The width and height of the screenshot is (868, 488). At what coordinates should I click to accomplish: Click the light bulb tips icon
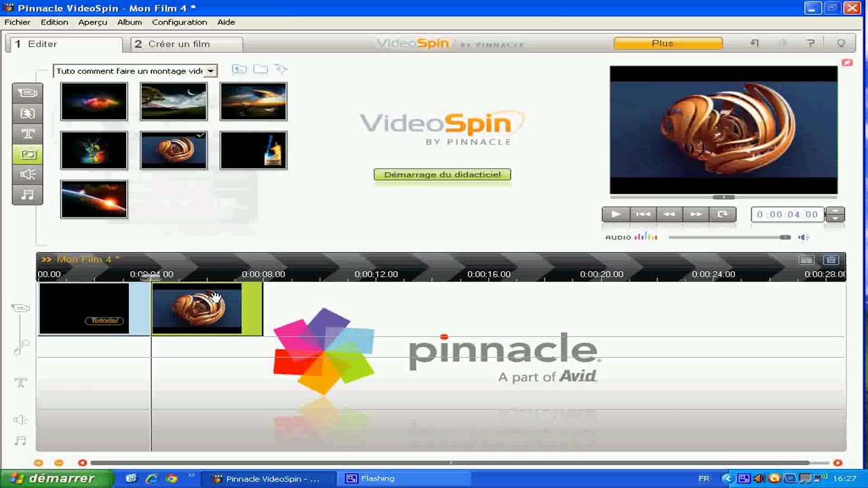pyautogui.click(x=841, y=43)
